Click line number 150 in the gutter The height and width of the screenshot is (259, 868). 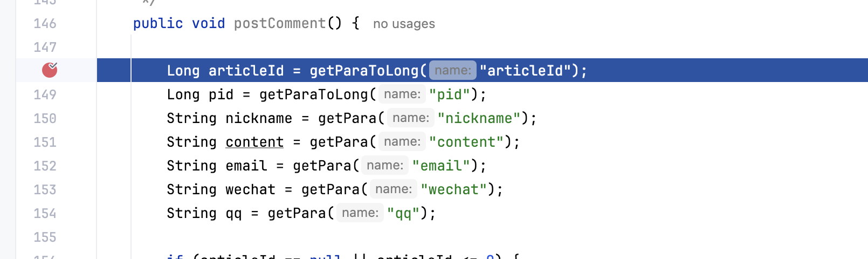click(45, 118)
